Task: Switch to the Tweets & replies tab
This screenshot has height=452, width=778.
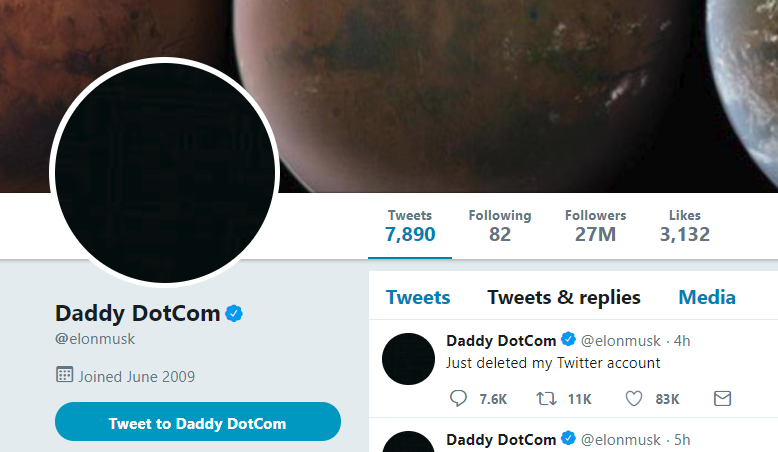Action: click(x=564, y=297)
